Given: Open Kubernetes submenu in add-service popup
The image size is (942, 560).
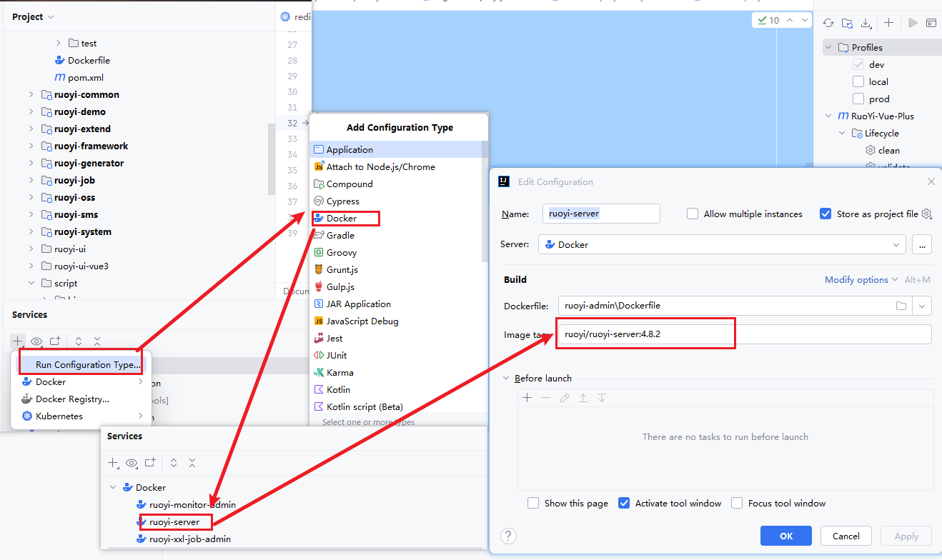Looking at the screenshot, I should (x=81, y=416).
